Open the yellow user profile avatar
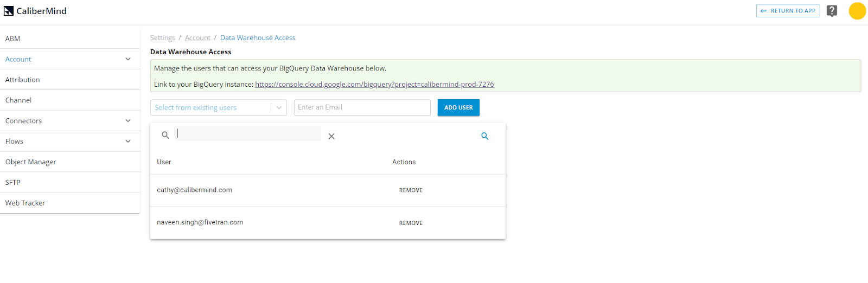This screenshot has height=283, width=868. pyautogui.click(x=857, y=11)
